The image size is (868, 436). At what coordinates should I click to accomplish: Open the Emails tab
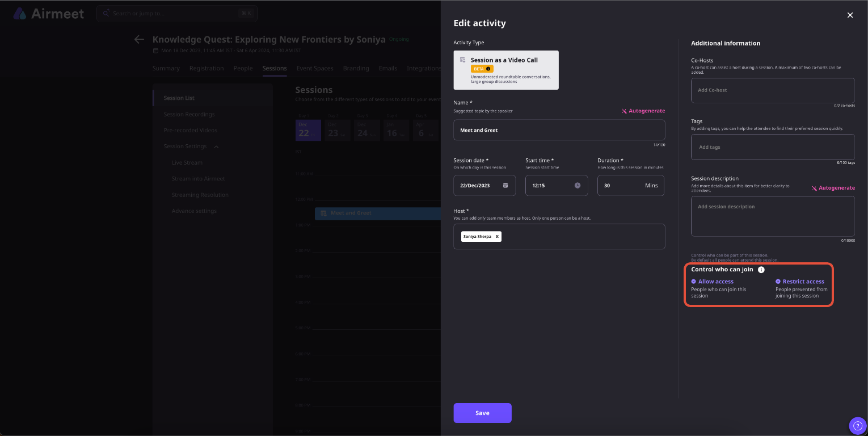[x=388, y=68]
